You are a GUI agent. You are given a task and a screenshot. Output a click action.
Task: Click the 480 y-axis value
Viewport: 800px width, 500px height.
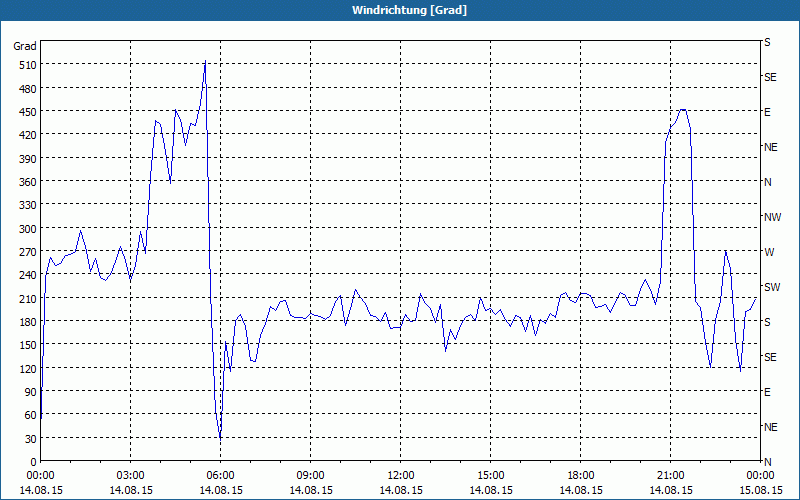[x=28, y=89]
